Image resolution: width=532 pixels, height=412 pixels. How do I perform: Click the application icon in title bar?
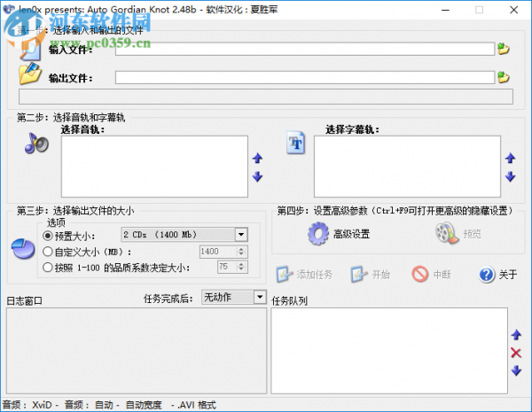(x=9, y=10)
